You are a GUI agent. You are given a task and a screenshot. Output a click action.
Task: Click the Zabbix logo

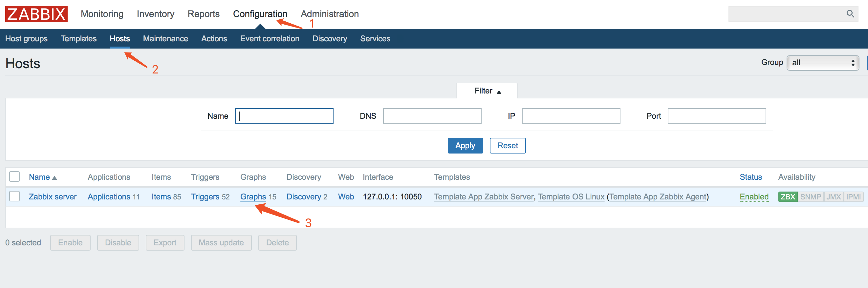[36, 14]
